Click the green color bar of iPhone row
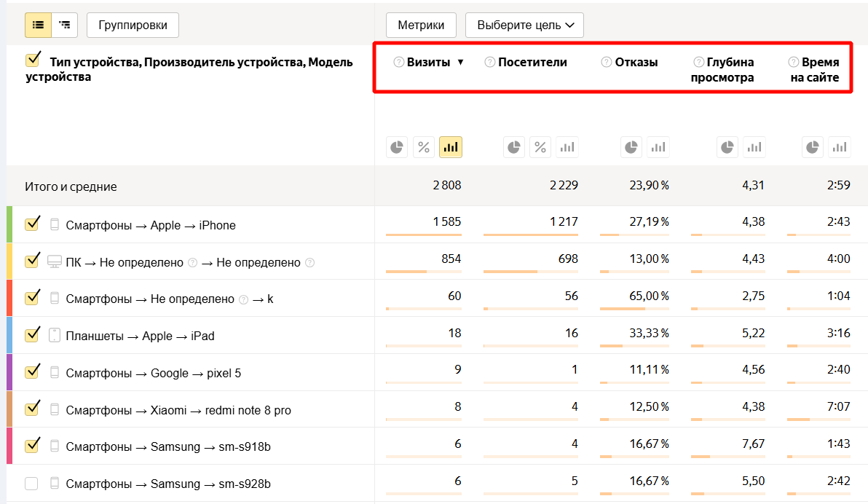This screenshot has height=504, width=868. 9,224
